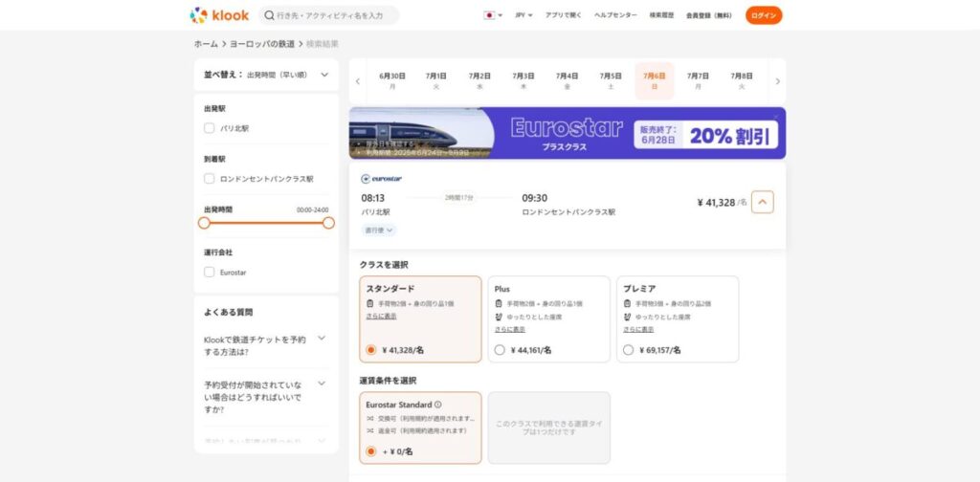Select Eurostar Standard +¥0 fare radio
The image size is (980, 482).
(x=371, y=450)
